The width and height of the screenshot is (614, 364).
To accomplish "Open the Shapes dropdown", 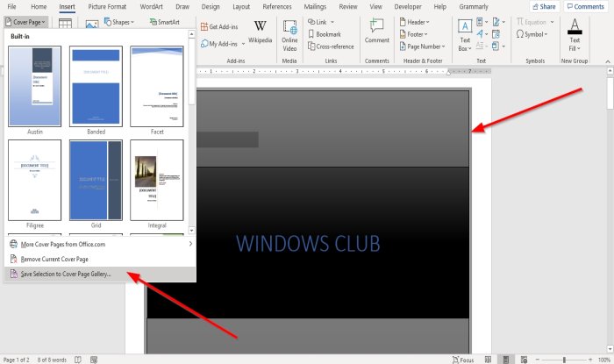I will pos(119,22).
